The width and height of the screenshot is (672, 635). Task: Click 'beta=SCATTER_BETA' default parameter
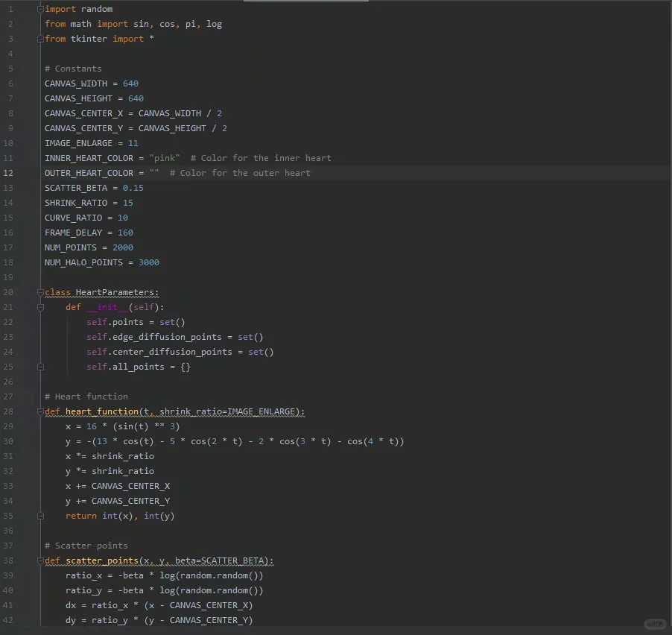[220, 560]
